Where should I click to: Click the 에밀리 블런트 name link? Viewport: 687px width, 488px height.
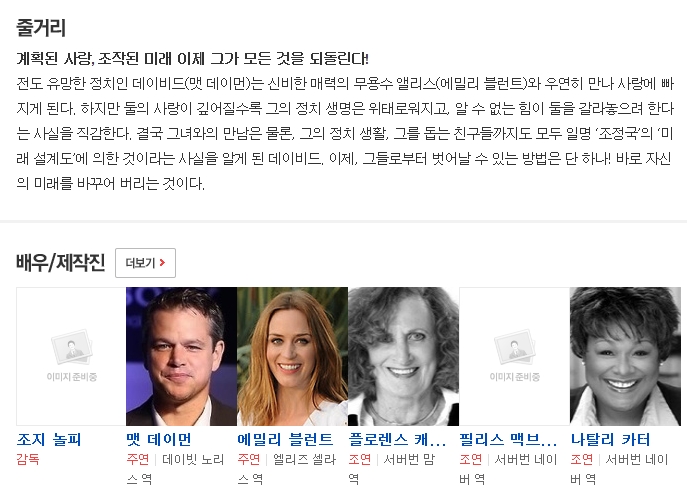[x=285, y=439]
